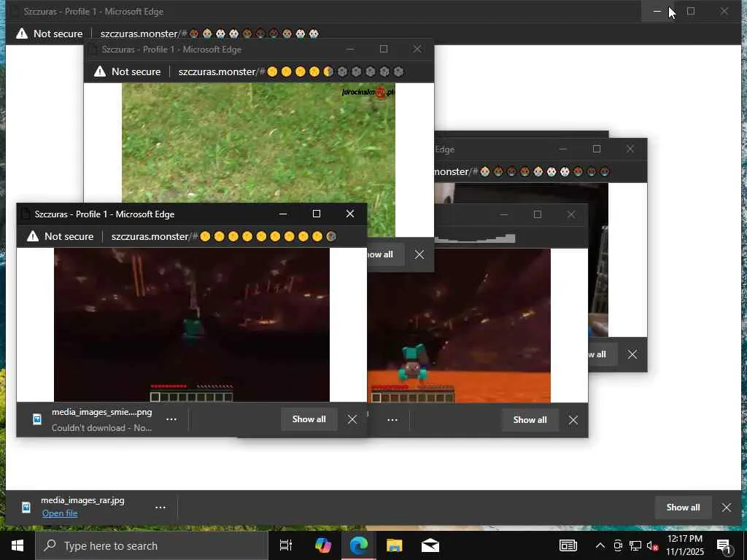Click the title bar of the front-left Szczuras window
This screenshot has height=560, width=747.
[147, 214]
